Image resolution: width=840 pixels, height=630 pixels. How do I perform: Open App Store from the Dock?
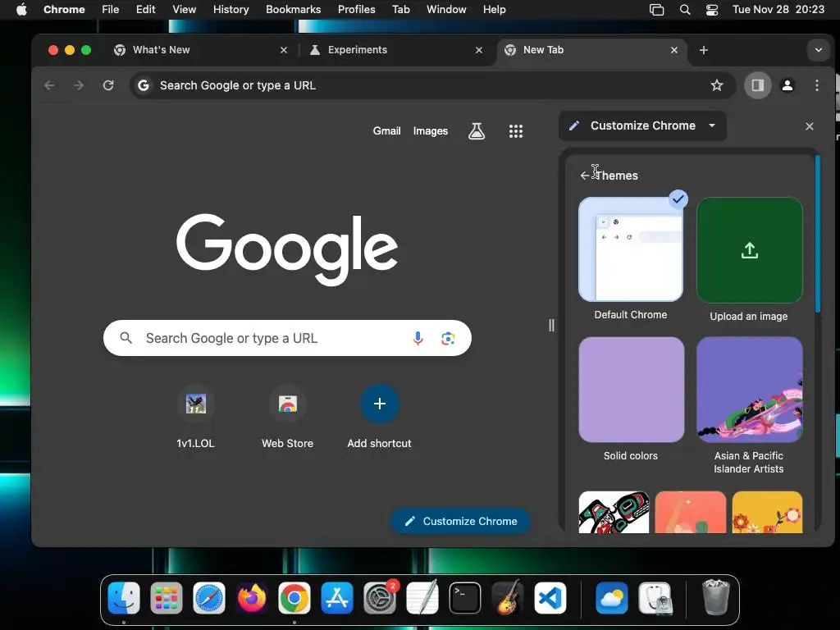(x=337, y=598)
